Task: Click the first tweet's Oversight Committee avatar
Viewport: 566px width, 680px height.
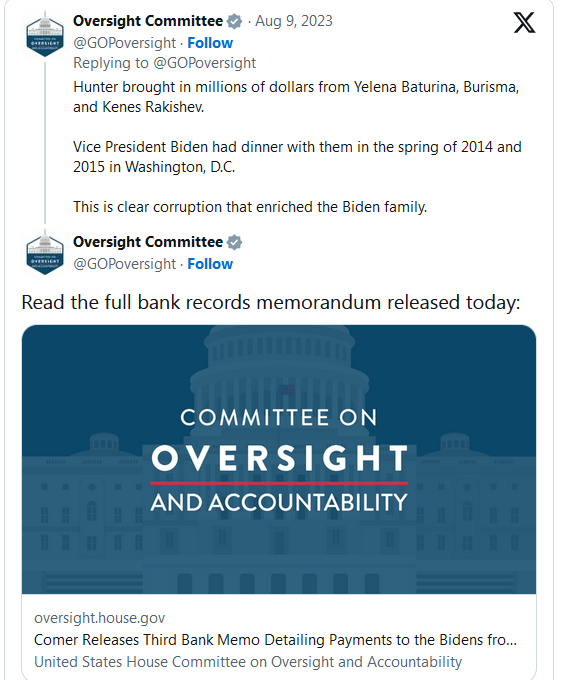Action: pos(45,35)
